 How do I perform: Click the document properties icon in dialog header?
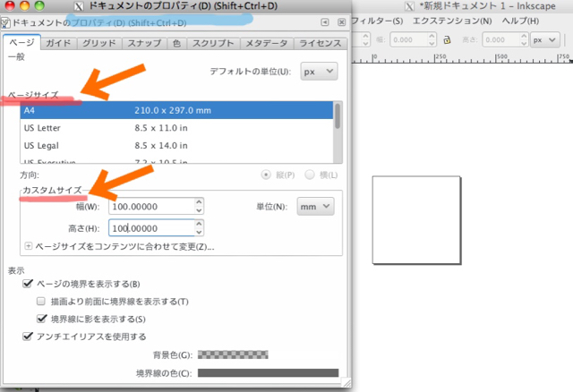(x=6, y=21)
